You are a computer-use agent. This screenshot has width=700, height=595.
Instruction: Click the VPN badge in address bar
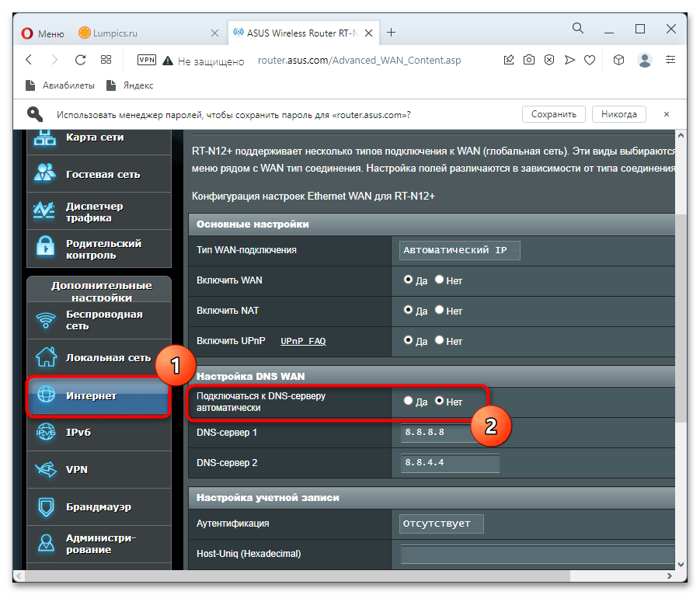pyautogui.click(x=147, y=60)
